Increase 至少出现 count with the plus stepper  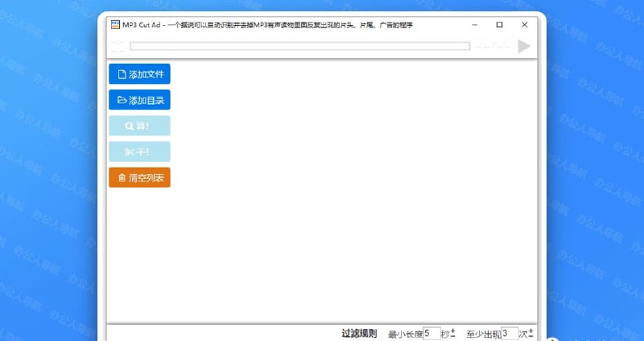coord(531,331)
